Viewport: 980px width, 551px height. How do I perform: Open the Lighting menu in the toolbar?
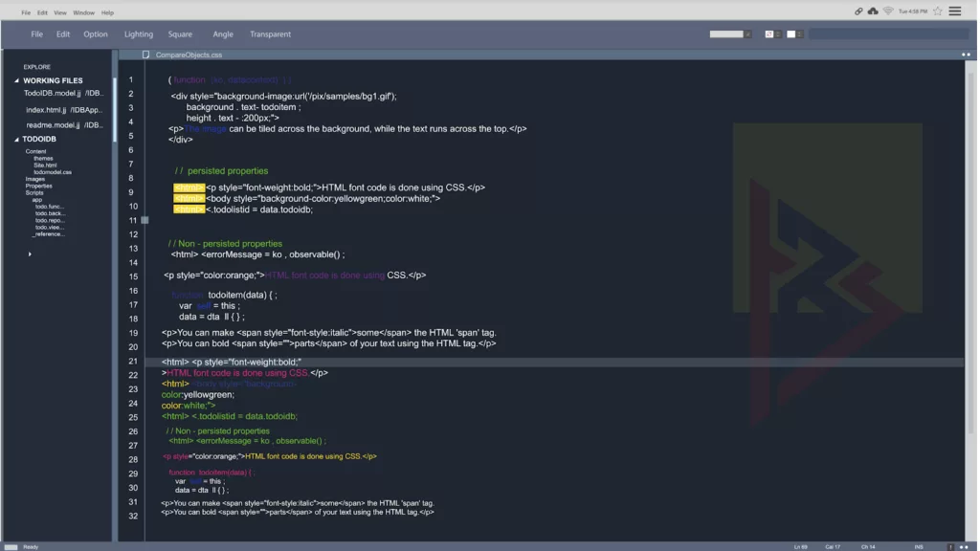[139, 34]
